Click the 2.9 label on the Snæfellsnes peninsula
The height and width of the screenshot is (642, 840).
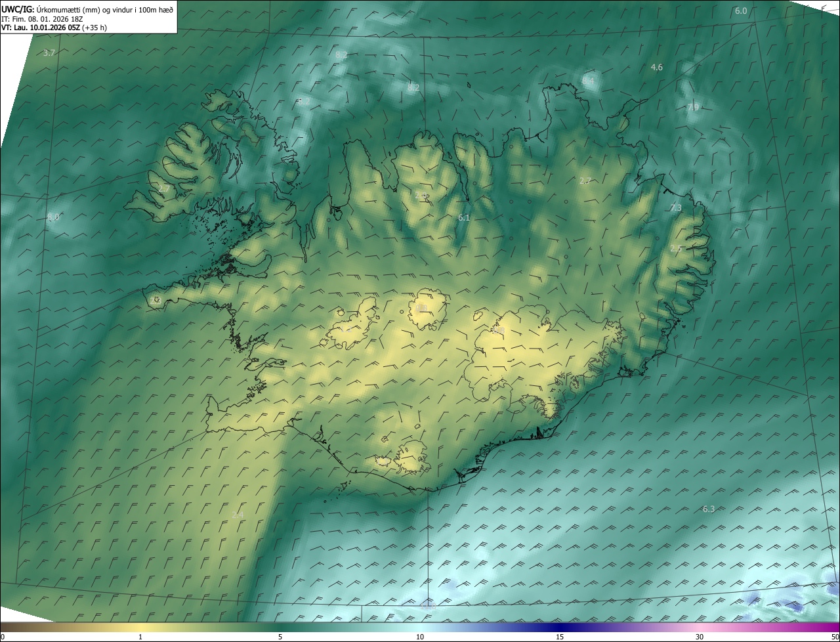tap(155, 299)
